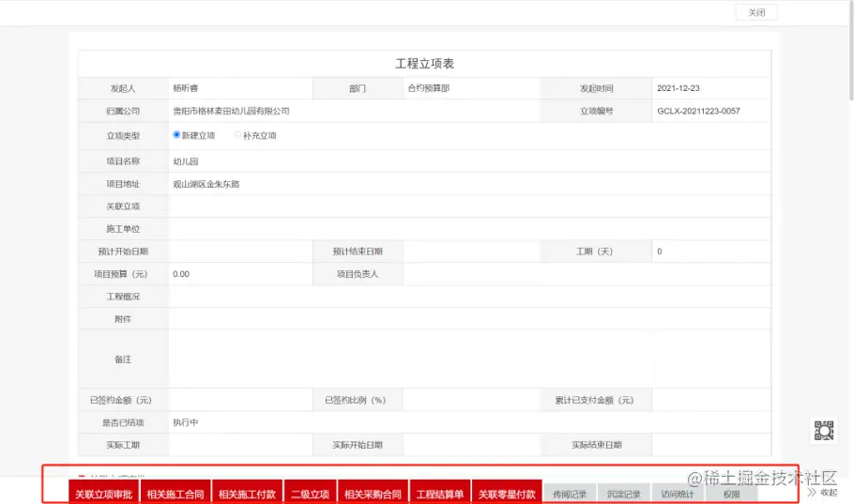Image resolution: width=854 pixels, height=504 pixels.
Task: Click the 工程概况 field
Action: pyautogui.click(x=469, y=297)
